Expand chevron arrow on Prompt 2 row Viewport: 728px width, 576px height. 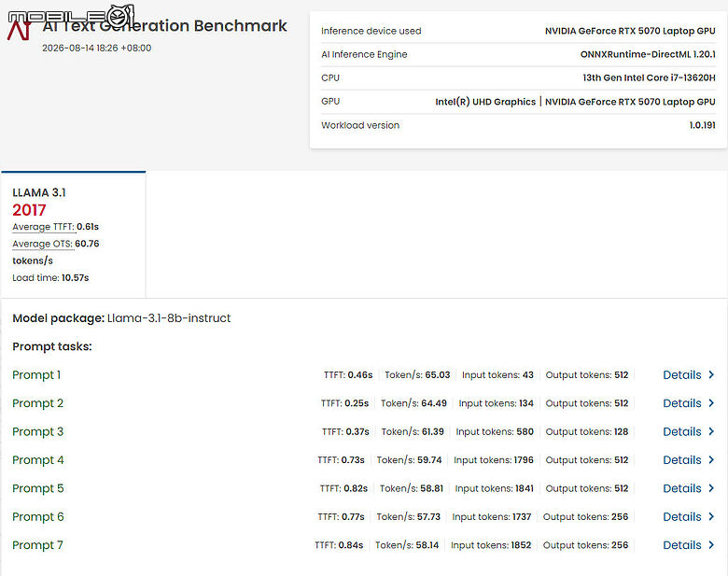(711, 402)
